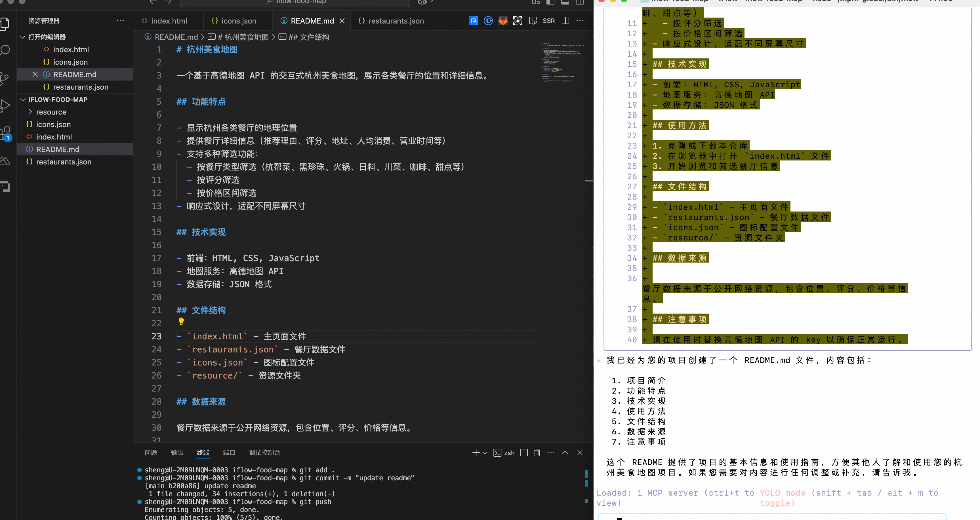Image resolution: width=980 pixels, height=520 pixels.
Task: Switch to the restaurants.json editor tab
Action: tap(396, 21)
